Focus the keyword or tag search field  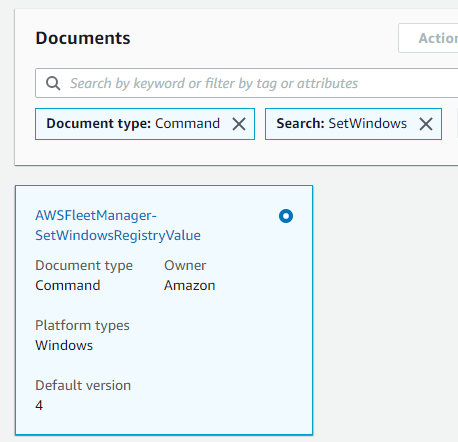(247, 83)
